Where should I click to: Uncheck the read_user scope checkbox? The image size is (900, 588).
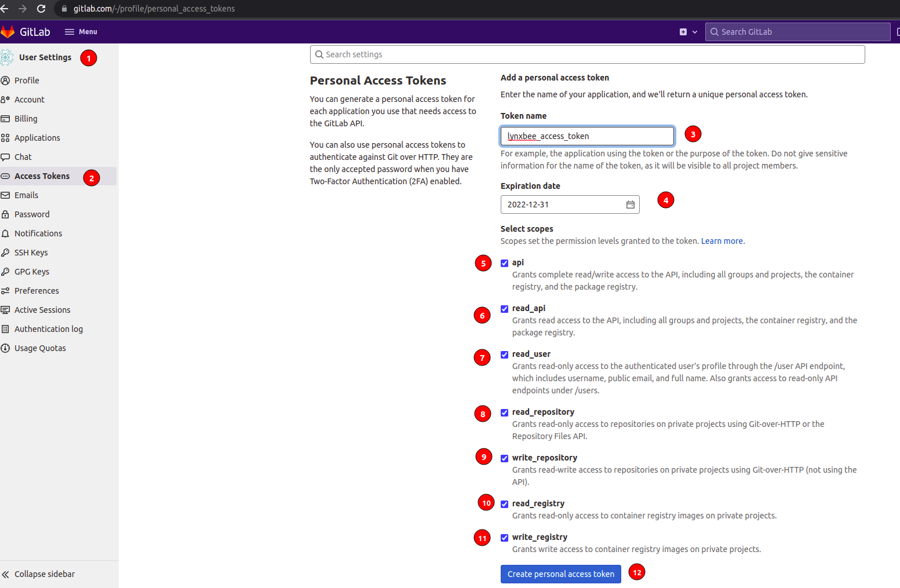[x=504, y=355]
